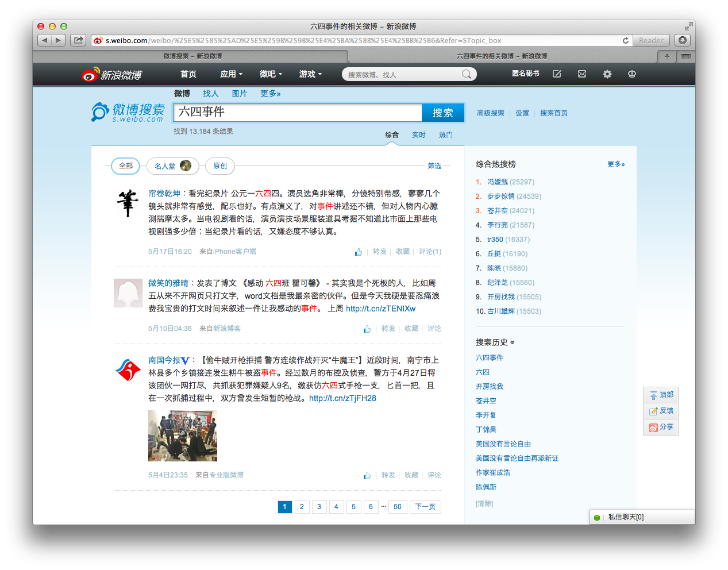Click the badge icon beside settings gear
Viewport: 728px width, 570px height.
[632, 74]
